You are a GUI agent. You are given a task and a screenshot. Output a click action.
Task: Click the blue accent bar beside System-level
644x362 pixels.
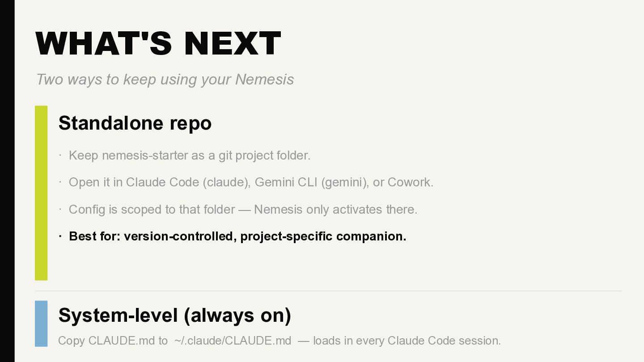coord(41,323)
